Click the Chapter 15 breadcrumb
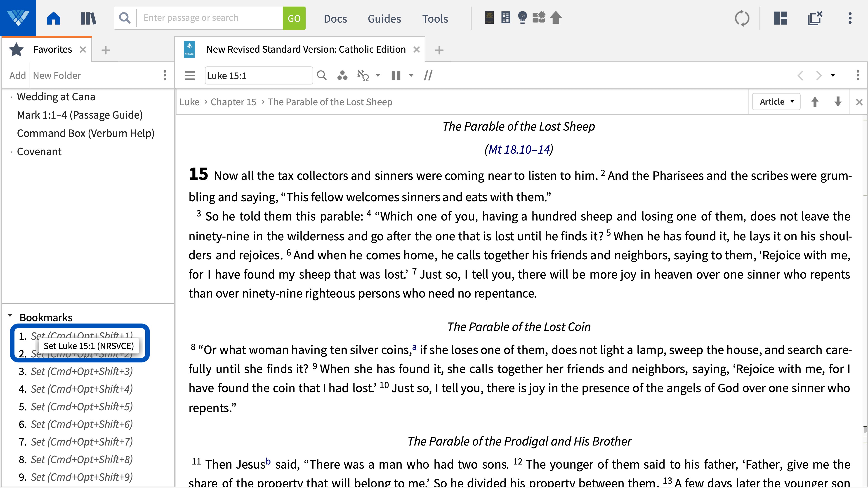868x488 pixels. 233,102
